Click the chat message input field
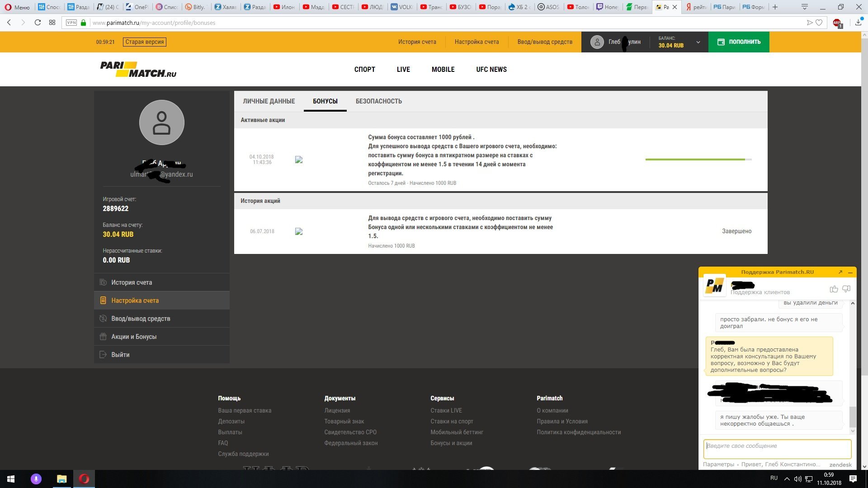868x488 pixels. pos(777,449)
